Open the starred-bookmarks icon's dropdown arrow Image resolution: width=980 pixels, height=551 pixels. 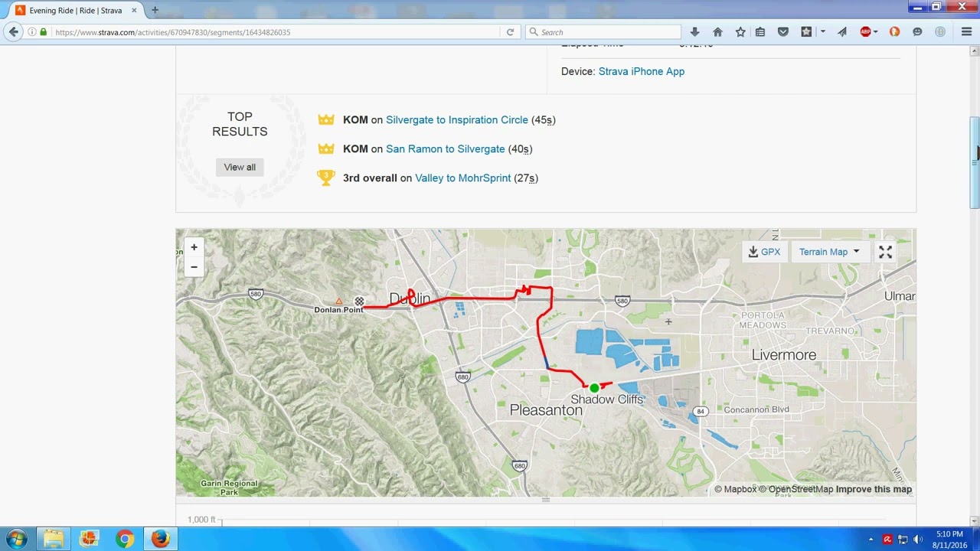(822, 32)
